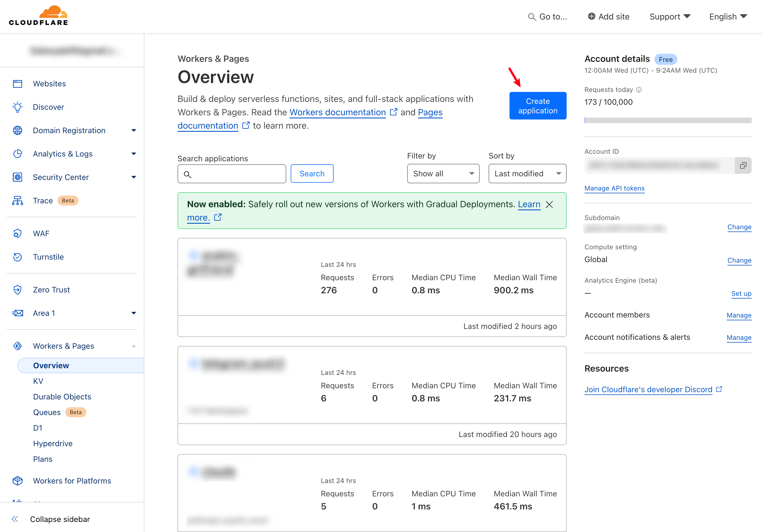Open the Support menu

coord(670,17)
